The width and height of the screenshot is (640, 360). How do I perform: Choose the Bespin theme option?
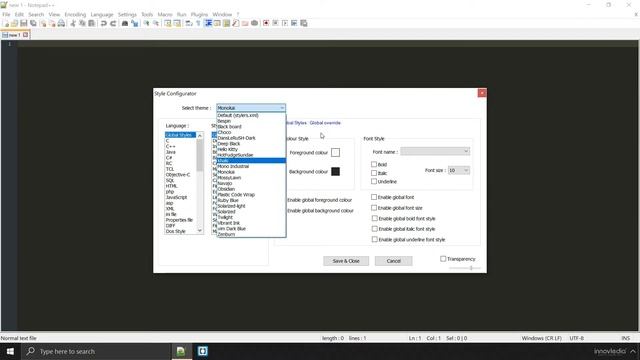point(251,121)
